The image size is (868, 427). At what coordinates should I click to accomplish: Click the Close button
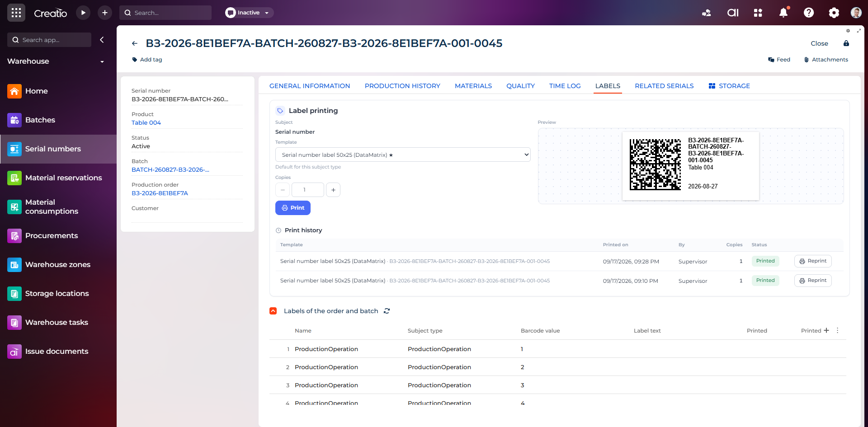[819, 43]
